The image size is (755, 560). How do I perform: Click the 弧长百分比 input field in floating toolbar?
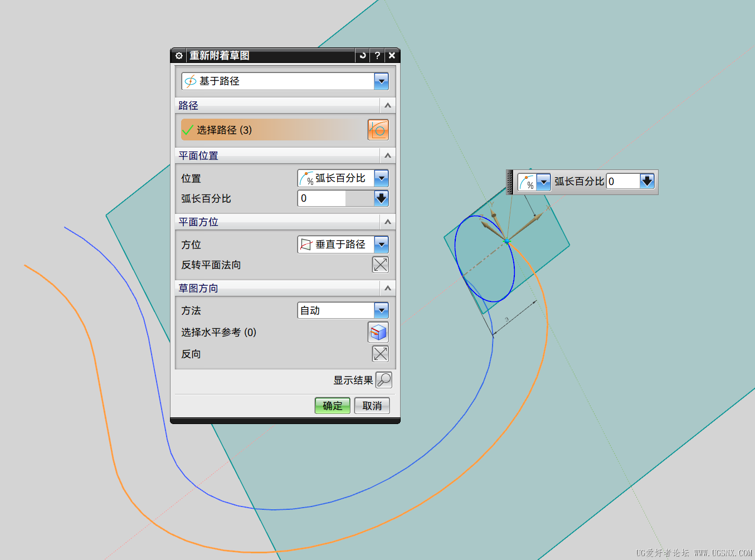click(624, 181)
